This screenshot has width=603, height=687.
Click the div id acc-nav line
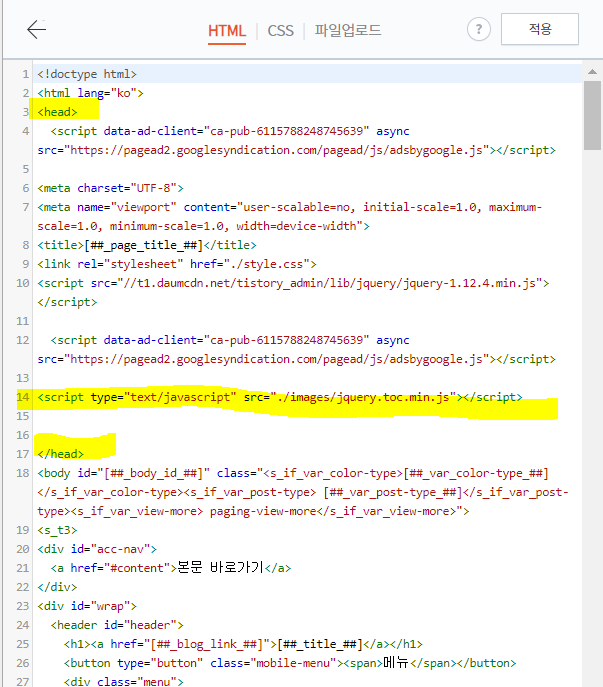tap(97, 549)
